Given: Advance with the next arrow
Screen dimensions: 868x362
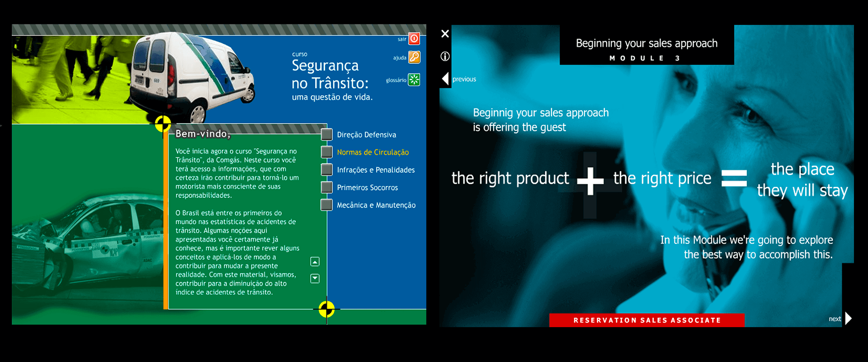Looking at the screenshot, I should click(x=849, y=319).
